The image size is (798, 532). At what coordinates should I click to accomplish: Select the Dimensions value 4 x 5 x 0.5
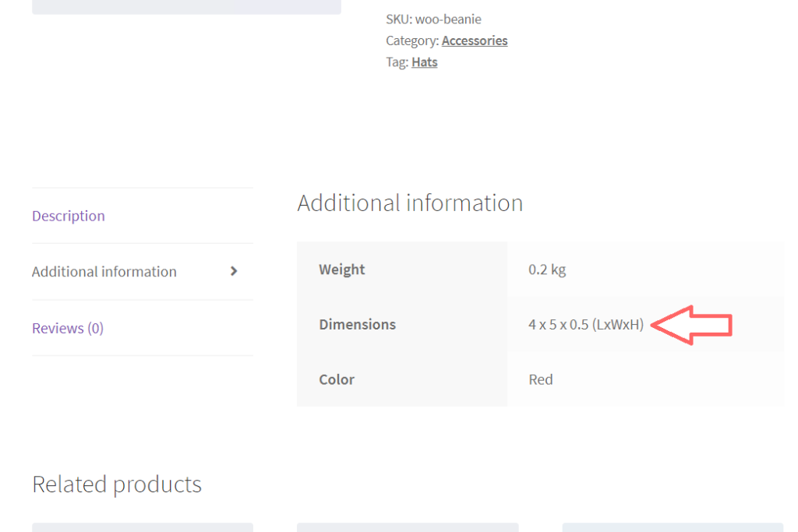tap(586, 324)
